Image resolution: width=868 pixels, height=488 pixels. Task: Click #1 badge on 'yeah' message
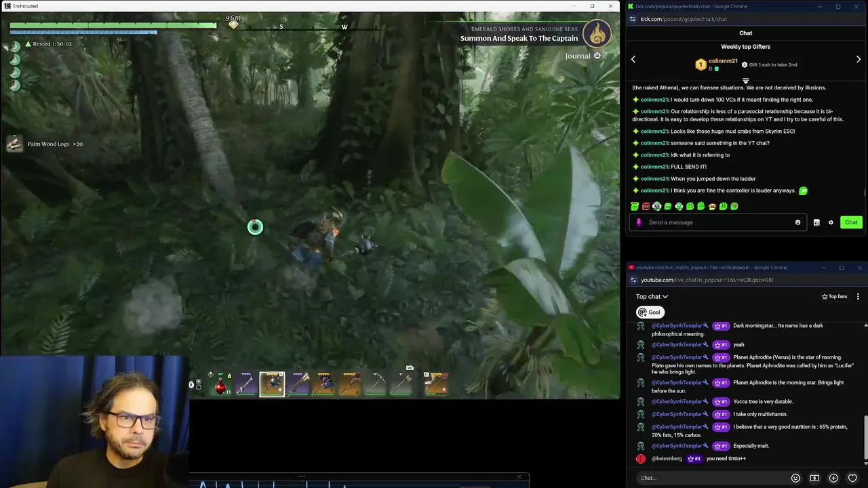[x=720, y=344]
